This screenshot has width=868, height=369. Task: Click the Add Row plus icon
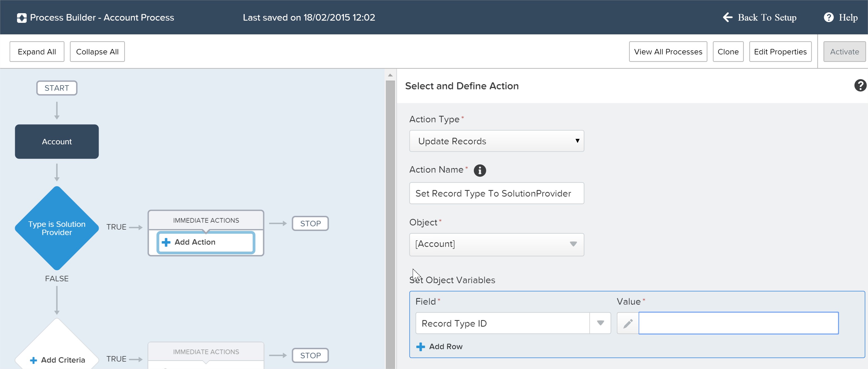tap(420, 347)
